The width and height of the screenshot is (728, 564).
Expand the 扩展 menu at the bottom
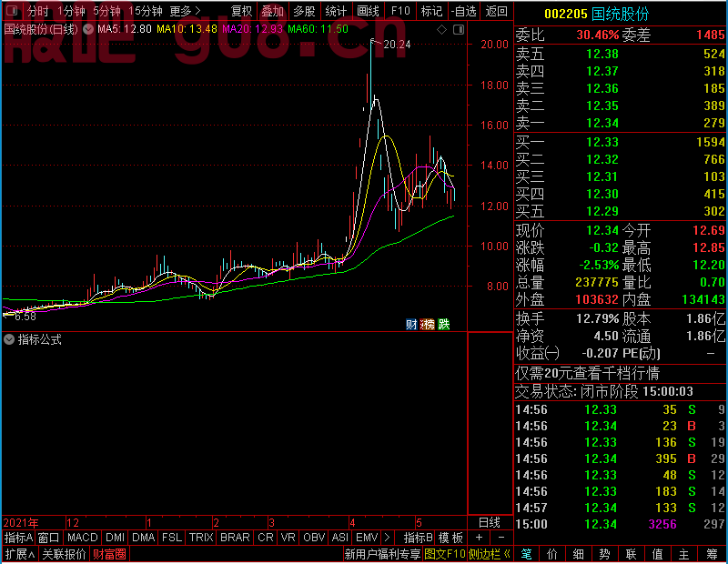pos(20,554)
